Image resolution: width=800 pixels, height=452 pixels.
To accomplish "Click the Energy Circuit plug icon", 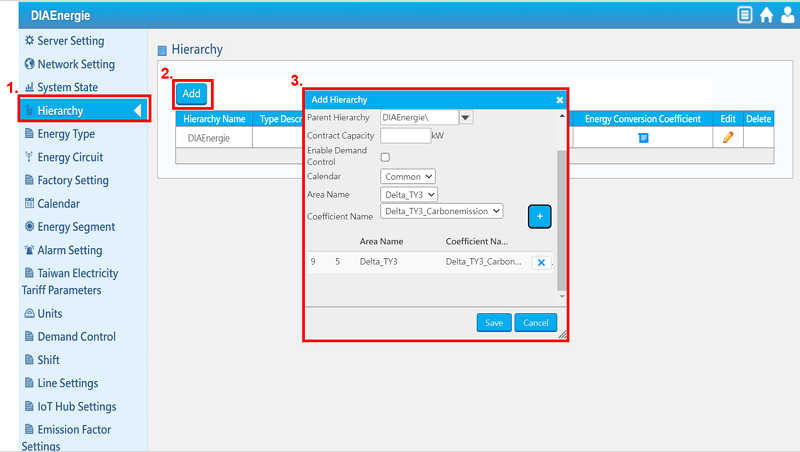I will point(29,157).
